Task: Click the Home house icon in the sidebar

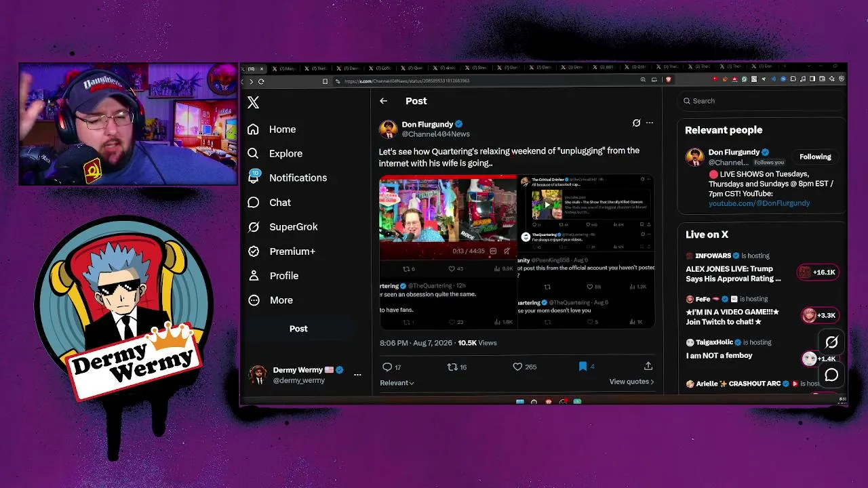Action: pos(253,129)
